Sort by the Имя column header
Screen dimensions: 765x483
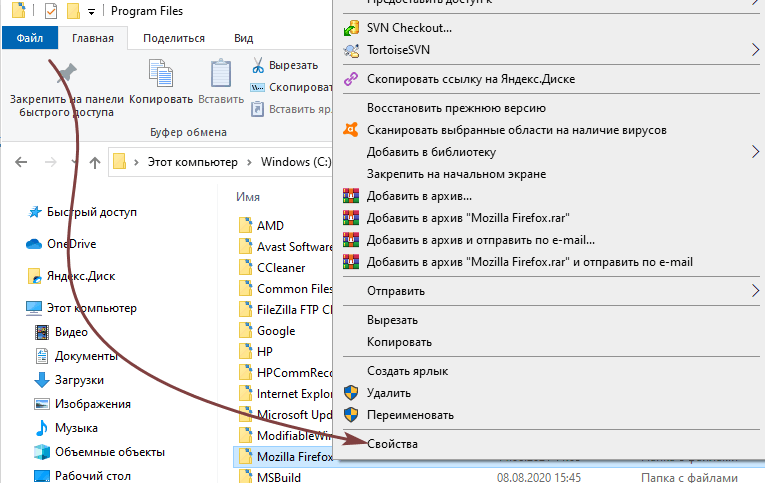pos(248,197)
